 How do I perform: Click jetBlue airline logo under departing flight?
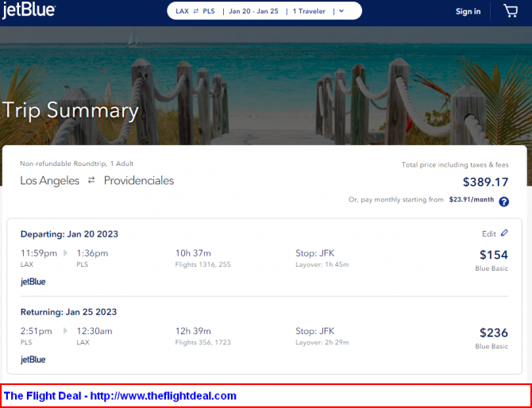[x=33, y=282]
